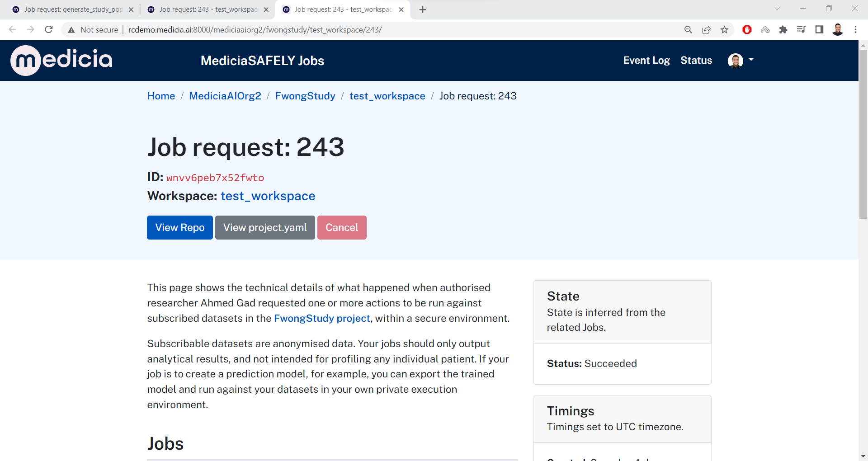Reload the page with refresh icon
868x461 pixels.
click(49, 29)
